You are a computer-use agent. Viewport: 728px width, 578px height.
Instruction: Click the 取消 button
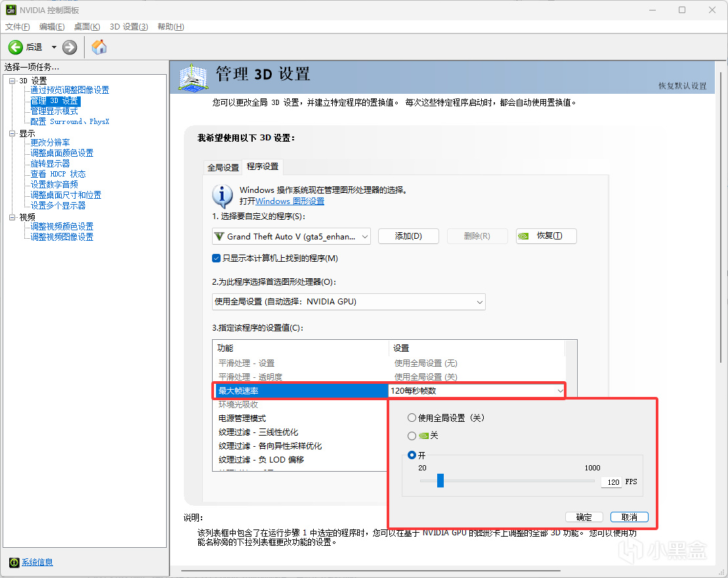(629, 517)
